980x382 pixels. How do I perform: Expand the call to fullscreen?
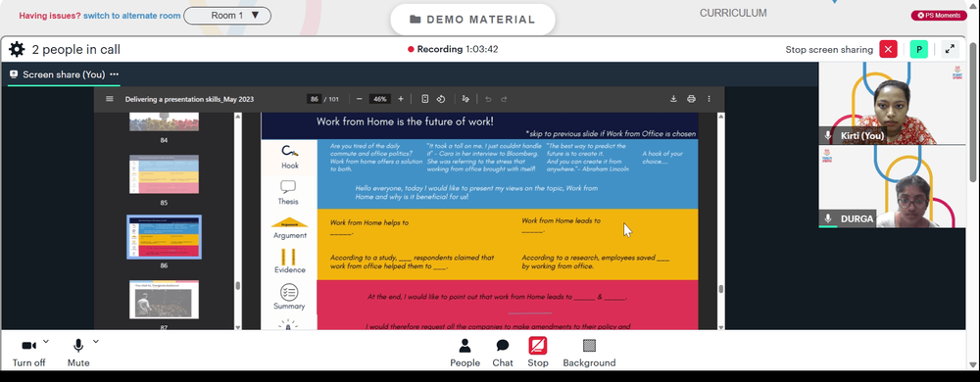950,49
